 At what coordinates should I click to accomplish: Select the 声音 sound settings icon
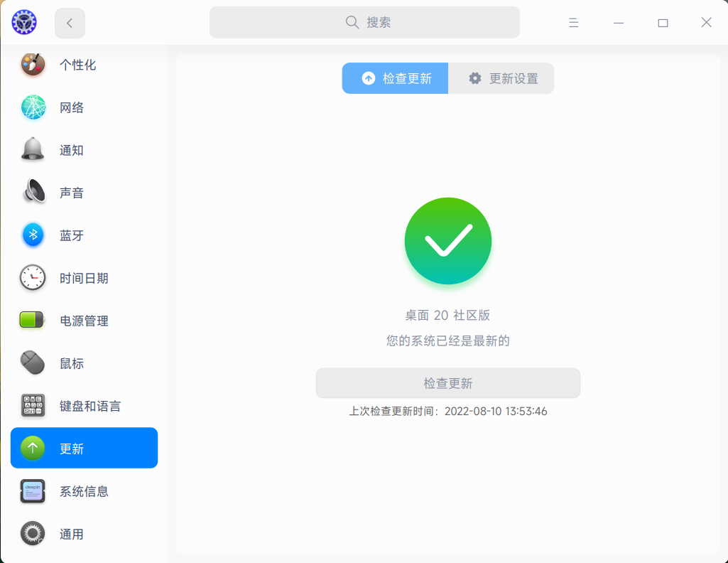coord(33,193)
